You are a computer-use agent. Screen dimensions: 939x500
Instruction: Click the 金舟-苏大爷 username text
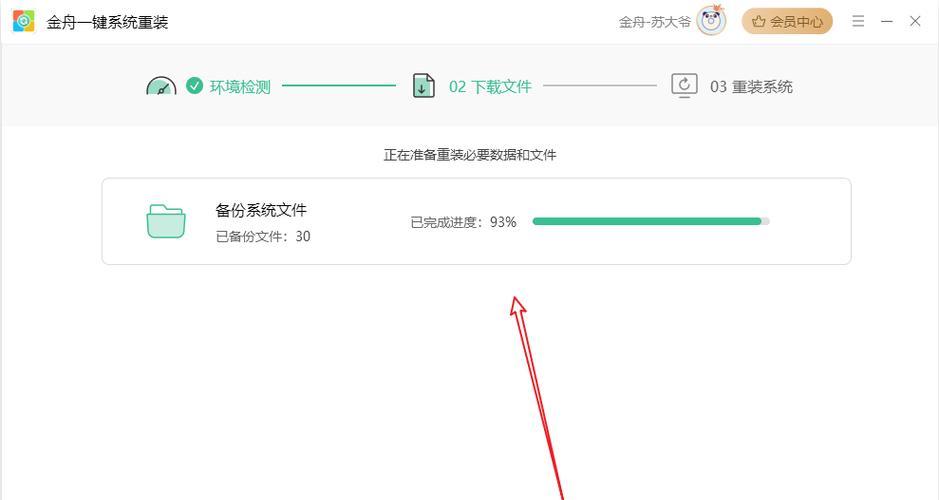(x=655, y=22)
